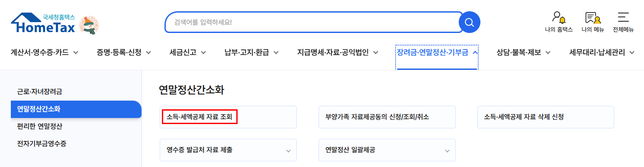The image size is (644, 167).
Task: Collapse 장려금·연말정산·기부금 menu
Action: 437,52
